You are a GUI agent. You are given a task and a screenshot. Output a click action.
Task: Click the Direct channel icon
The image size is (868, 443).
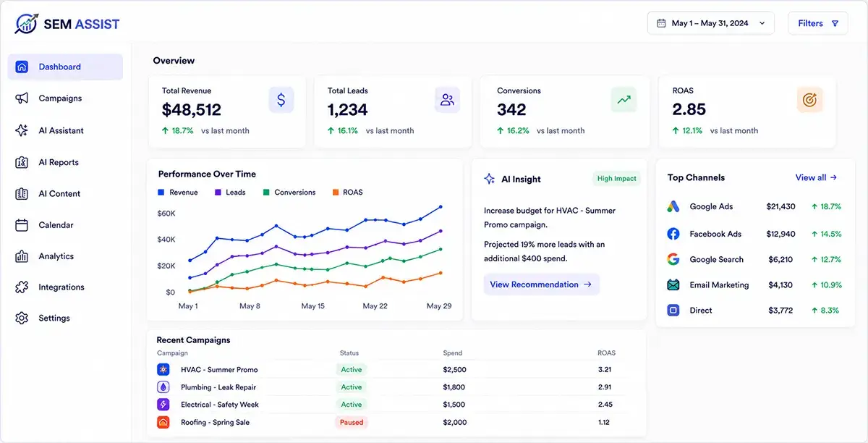point(673,310)
